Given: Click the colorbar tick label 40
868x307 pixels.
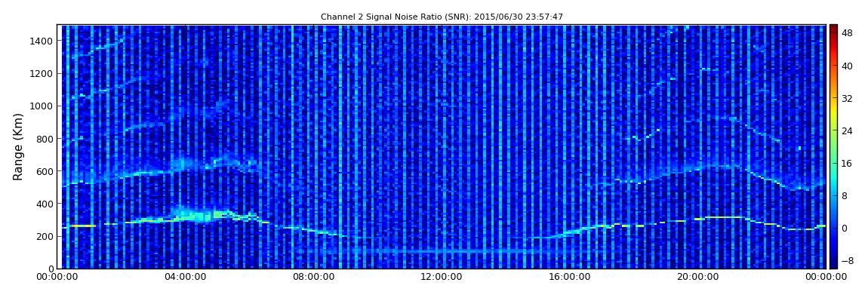Looking at the screenshot, I should (847, 66).
